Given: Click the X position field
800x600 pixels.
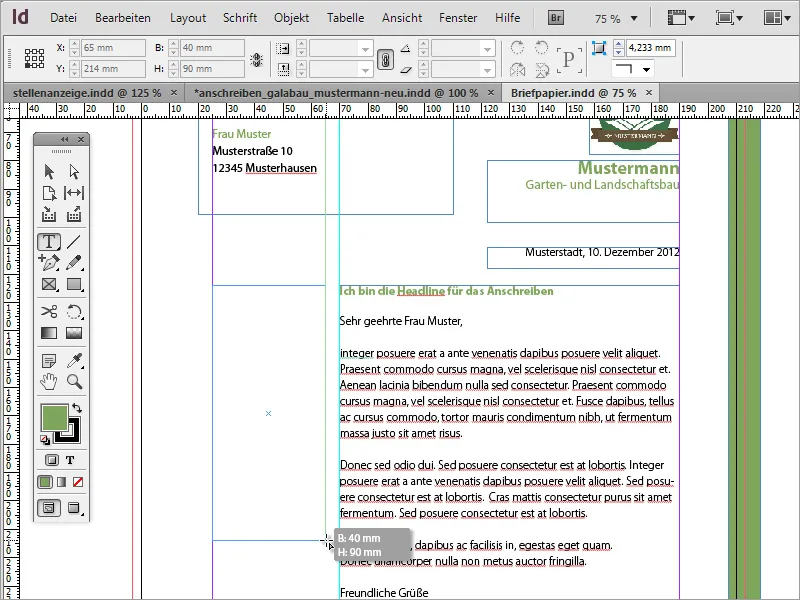Looking at the screenshot, I should (x=114, y=48).
